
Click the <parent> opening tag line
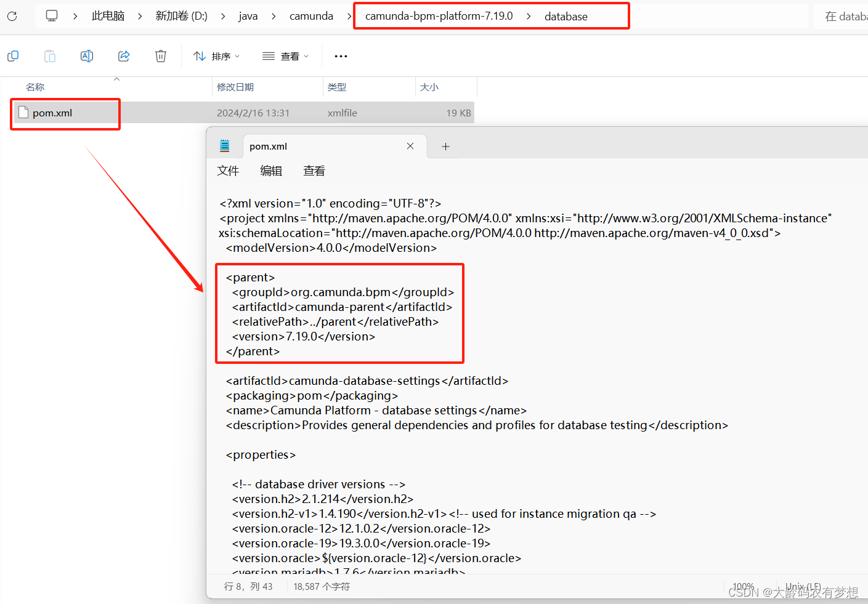click(x=250, y=277)
